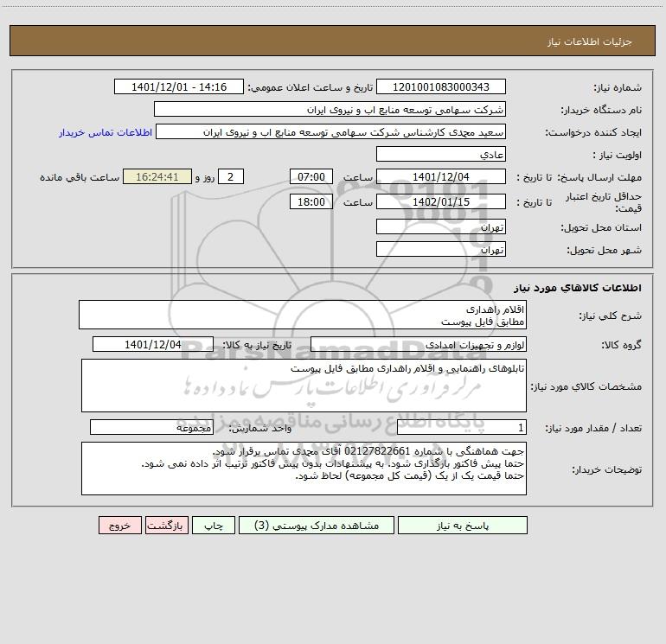
Task: Click the نام دستگاه خریدار label
Action: point(601,111)
